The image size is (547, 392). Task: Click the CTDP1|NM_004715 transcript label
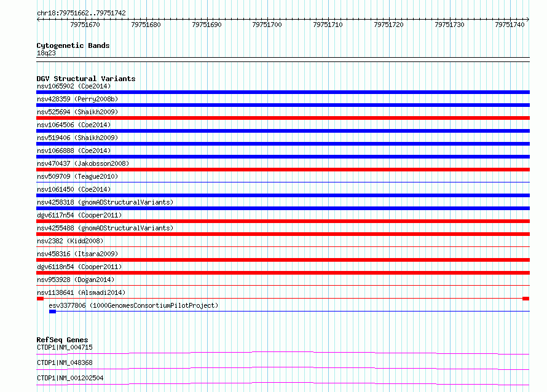tap(65, 347)
